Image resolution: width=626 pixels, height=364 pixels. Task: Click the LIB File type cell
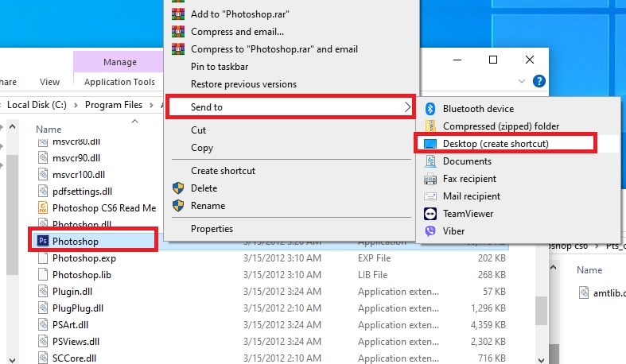(372, 275)
